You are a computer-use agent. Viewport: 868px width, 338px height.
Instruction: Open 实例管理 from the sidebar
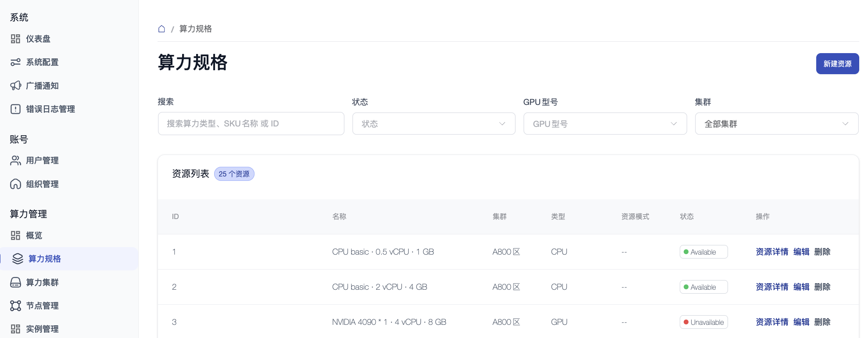[x=42, y=329]
